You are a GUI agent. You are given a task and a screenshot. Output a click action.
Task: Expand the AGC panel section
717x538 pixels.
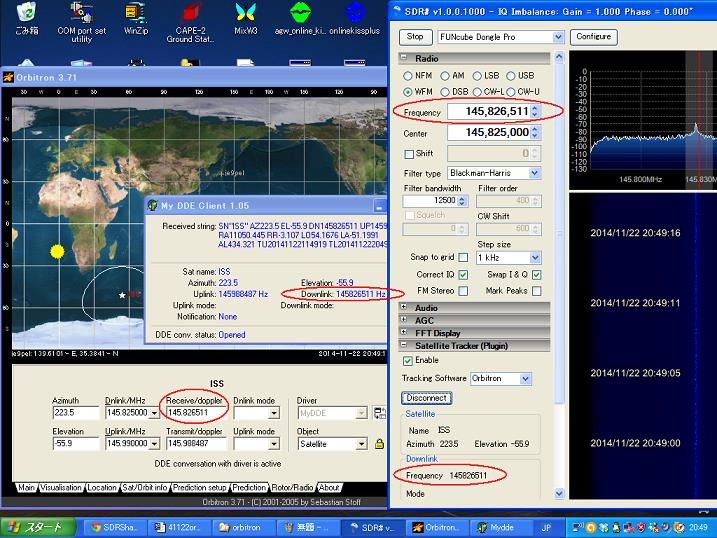click(x=404, y=319)
